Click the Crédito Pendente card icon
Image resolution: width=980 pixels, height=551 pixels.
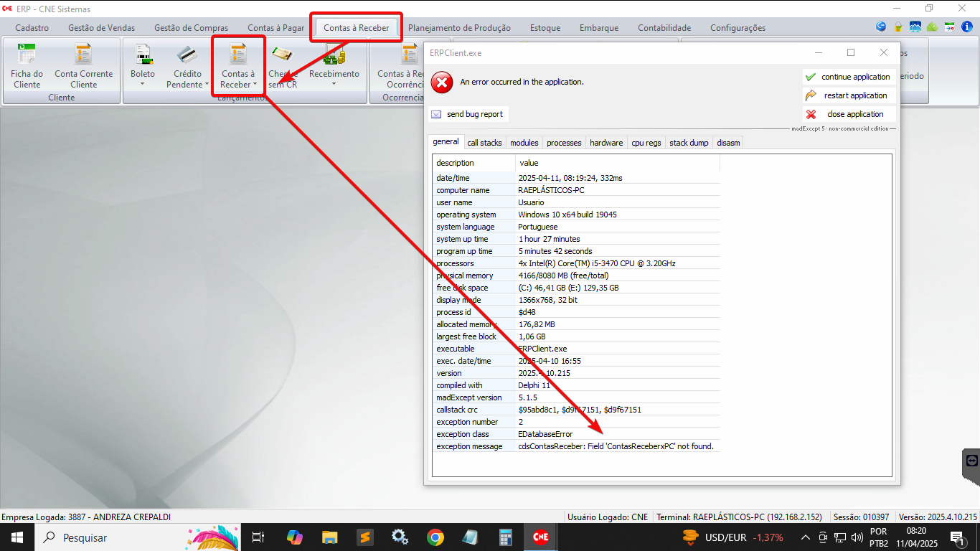187,55
